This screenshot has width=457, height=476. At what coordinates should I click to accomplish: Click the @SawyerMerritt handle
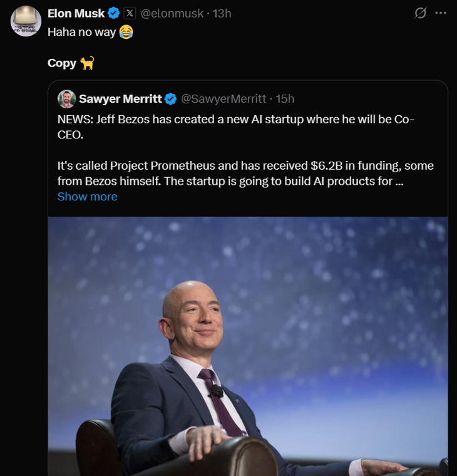(x=223, y=99)
